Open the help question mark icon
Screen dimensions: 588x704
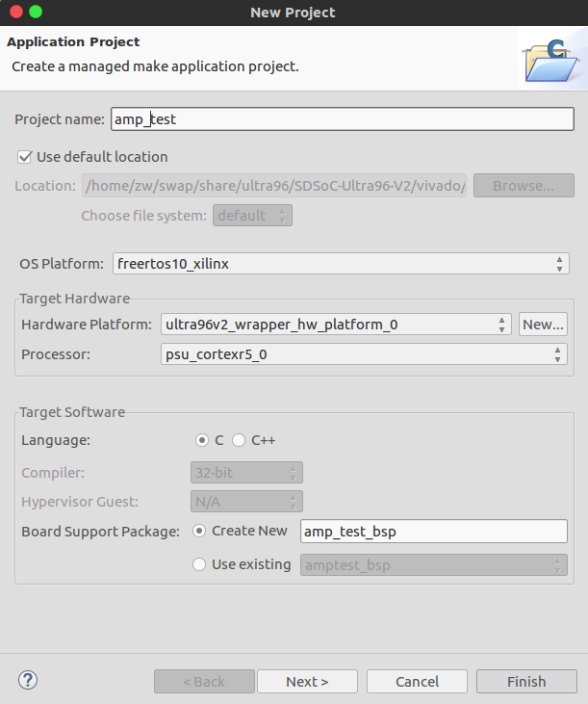28,680
